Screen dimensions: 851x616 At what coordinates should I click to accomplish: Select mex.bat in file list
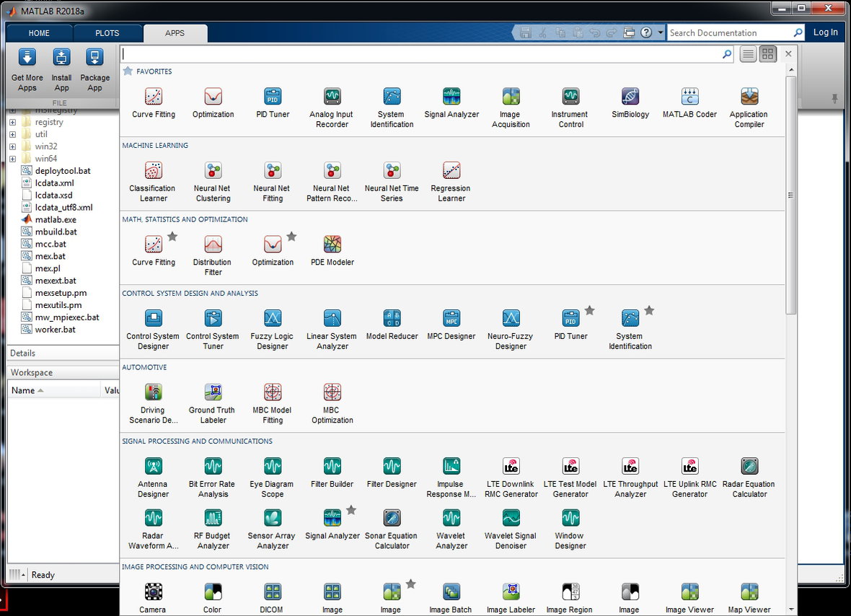click(x=50, y=256)
